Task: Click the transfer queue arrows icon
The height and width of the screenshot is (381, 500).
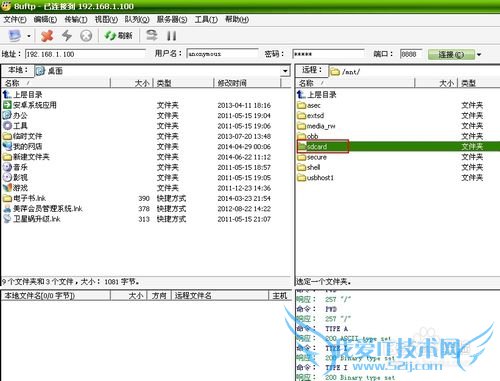Action: point(152,35)
